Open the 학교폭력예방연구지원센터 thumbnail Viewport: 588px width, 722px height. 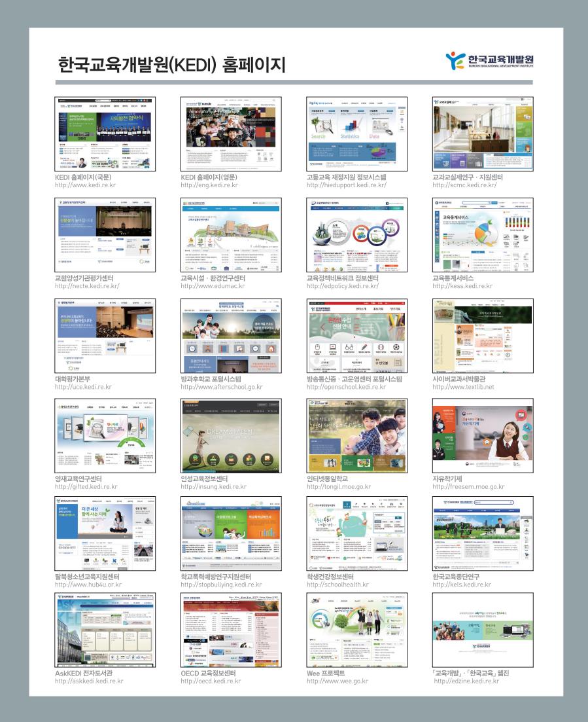pyautogui.click(x=231, y=533)
